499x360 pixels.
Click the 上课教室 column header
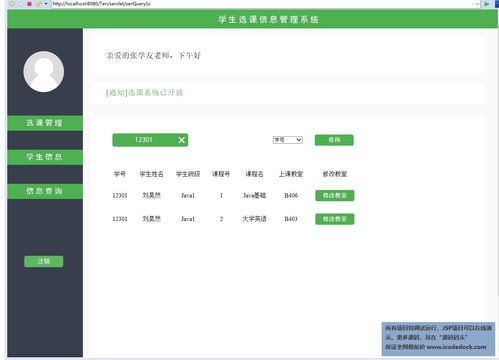click(291, 174)
